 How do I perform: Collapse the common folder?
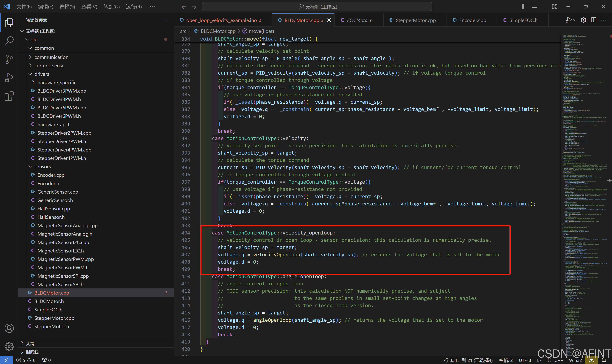[x=96, y=48]
